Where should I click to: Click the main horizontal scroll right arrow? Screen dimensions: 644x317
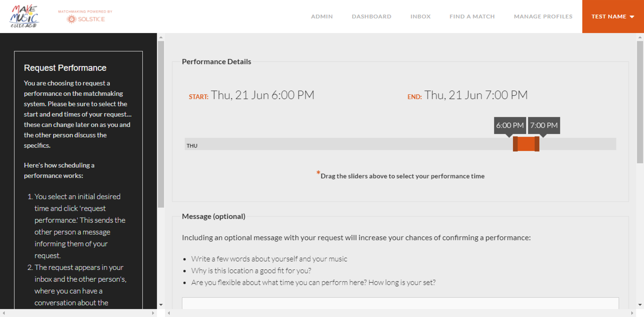coord(632,313)
